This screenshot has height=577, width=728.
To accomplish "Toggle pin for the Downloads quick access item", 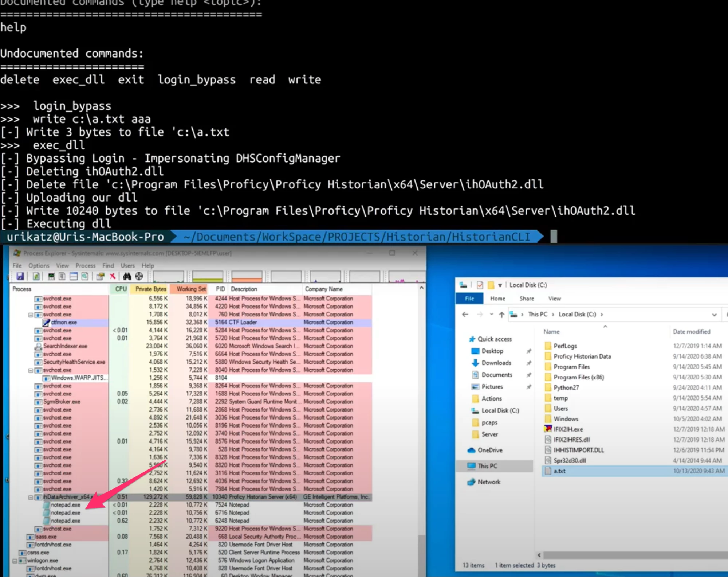I will click(x=529, y=363).
